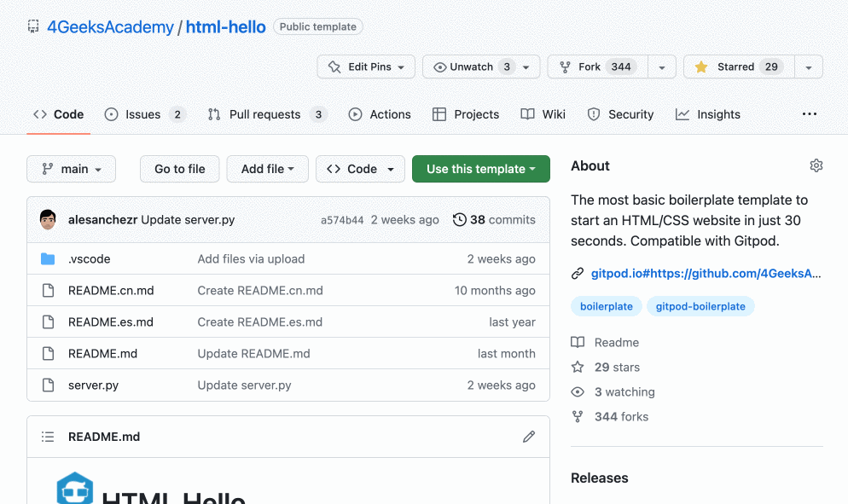The width and height of the screenshot is (848, 504).
Task: Click the book icon next to Readme
Action: [x=578, y=342]
